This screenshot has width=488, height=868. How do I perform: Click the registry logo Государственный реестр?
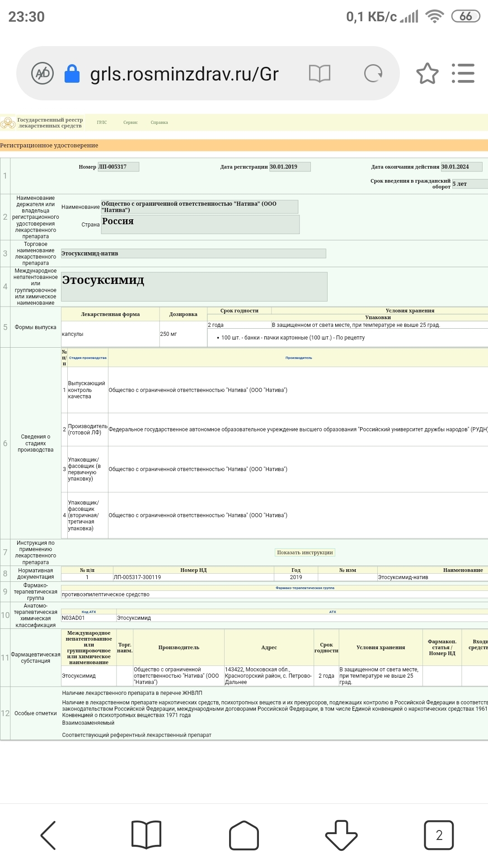43,123
